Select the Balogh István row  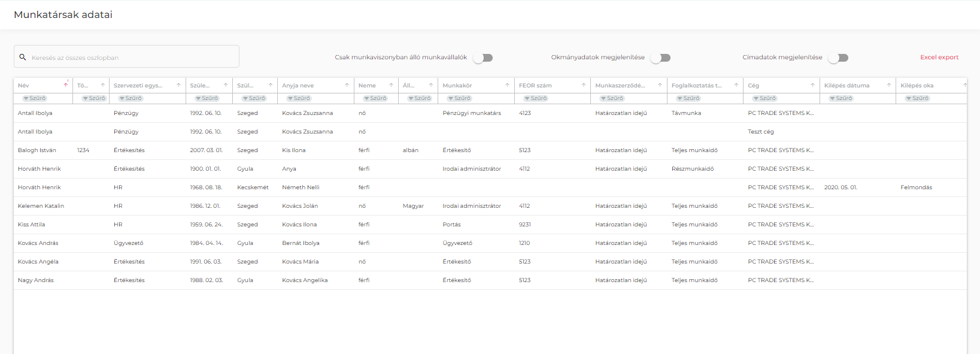point(37,150)
